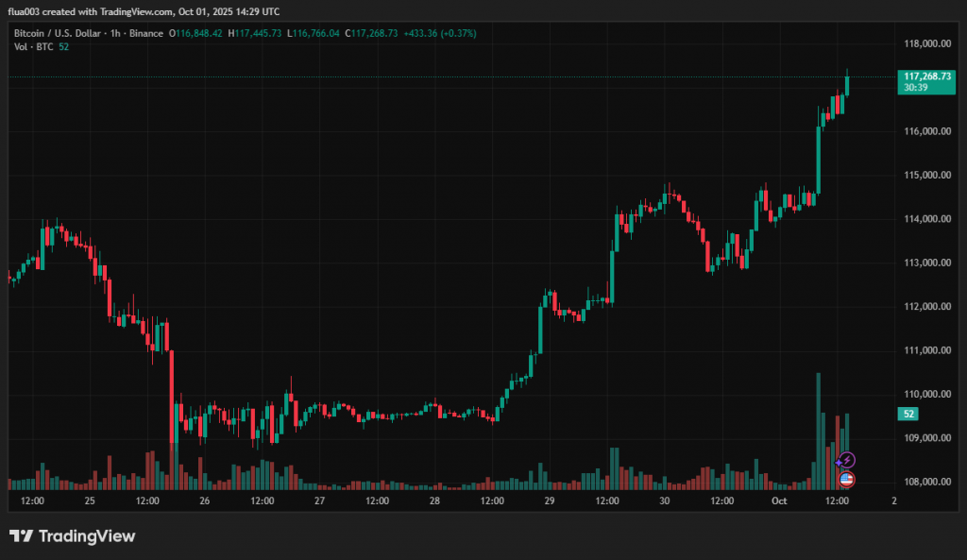Viewport: 967px width, 560px height.
Task: Click the 26 date label on time axis
Action: click(204, 501)
